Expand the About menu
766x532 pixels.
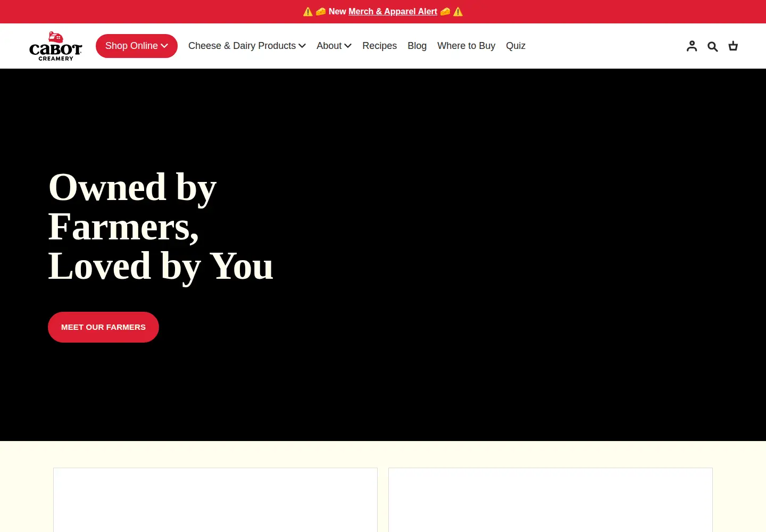(x=334, y=46)
